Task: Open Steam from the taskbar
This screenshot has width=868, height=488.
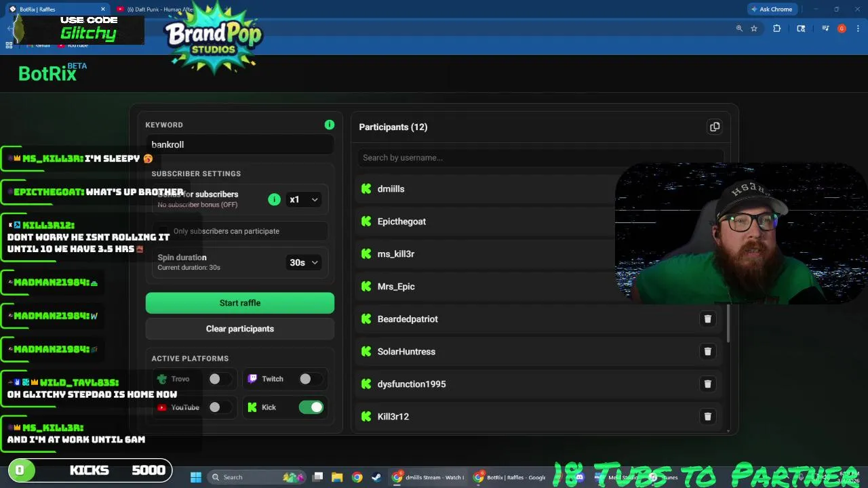Action: (x=376, y=477)
